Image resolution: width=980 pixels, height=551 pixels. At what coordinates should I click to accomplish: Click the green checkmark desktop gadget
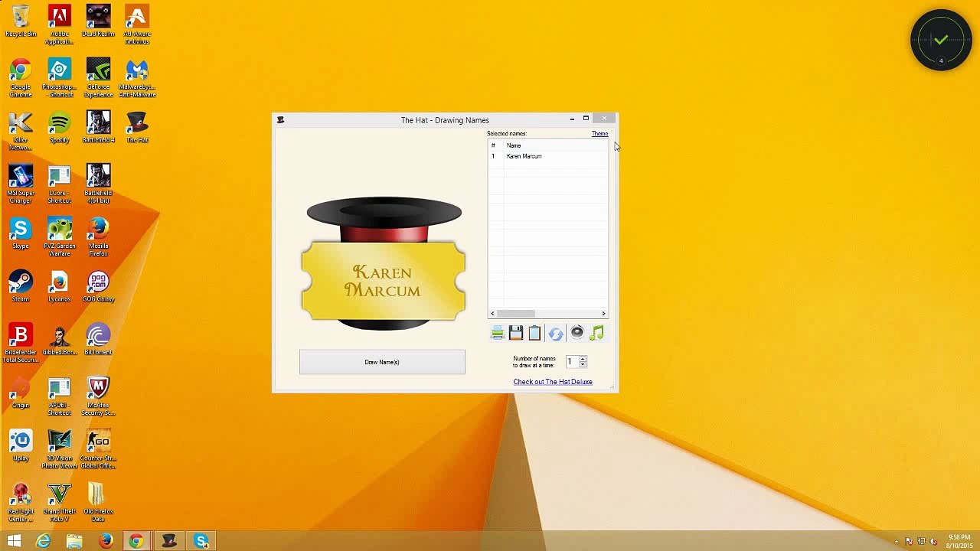(x=941, y=41)
